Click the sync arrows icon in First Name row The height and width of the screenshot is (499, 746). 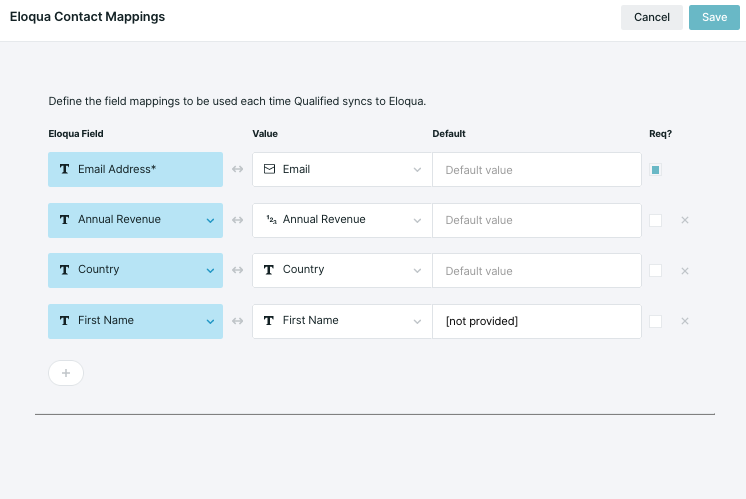(237, 321)
